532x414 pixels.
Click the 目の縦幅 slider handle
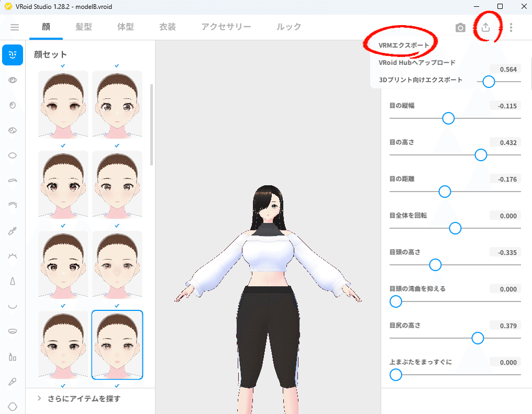448,118
